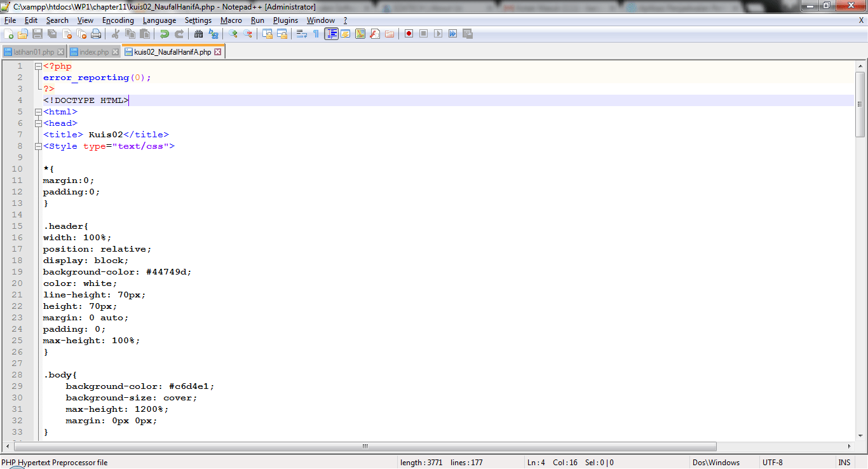Open the Language menu
The width and height of the screenshot is (868, 469).
tap(159, 20)
